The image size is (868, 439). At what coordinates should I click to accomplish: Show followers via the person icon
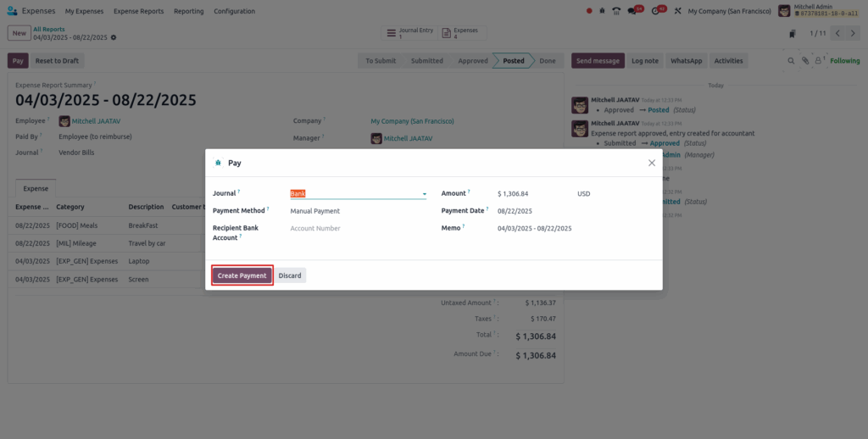point(818,61)
